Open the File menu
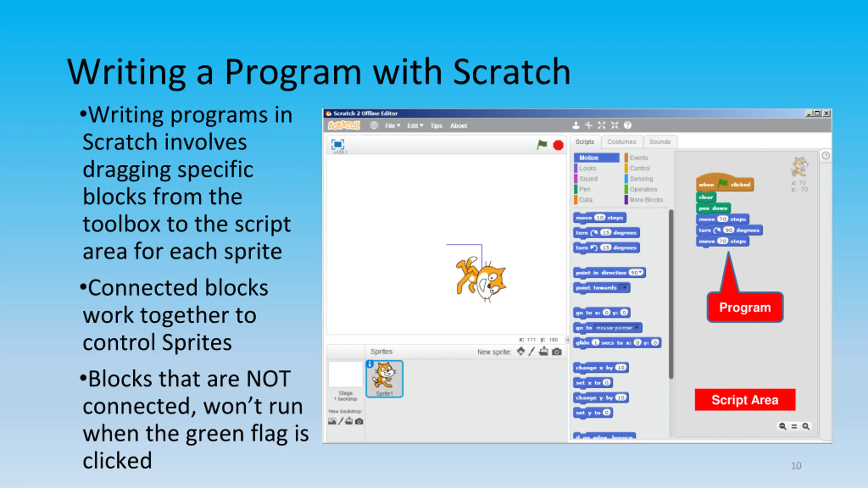 point(392,126)
